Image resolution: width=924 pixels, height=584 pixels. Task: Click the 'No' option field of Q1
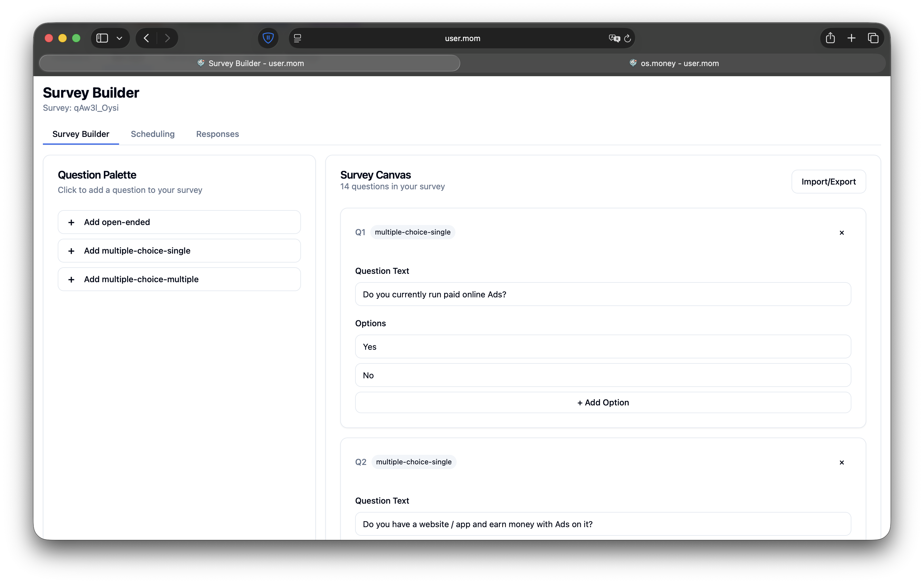pos(603,375)
